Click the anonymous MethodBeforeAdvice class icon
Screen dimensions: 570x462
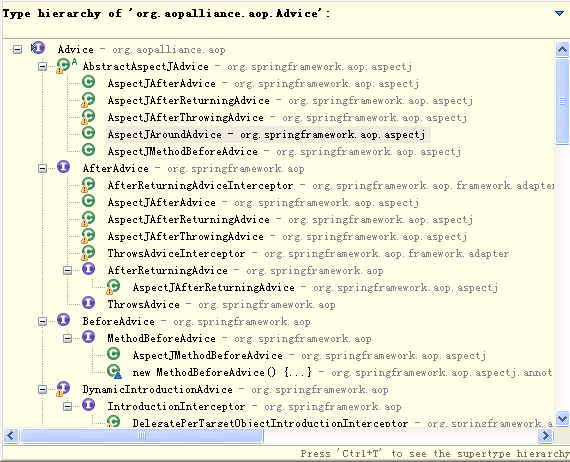[x=115, y=371]
